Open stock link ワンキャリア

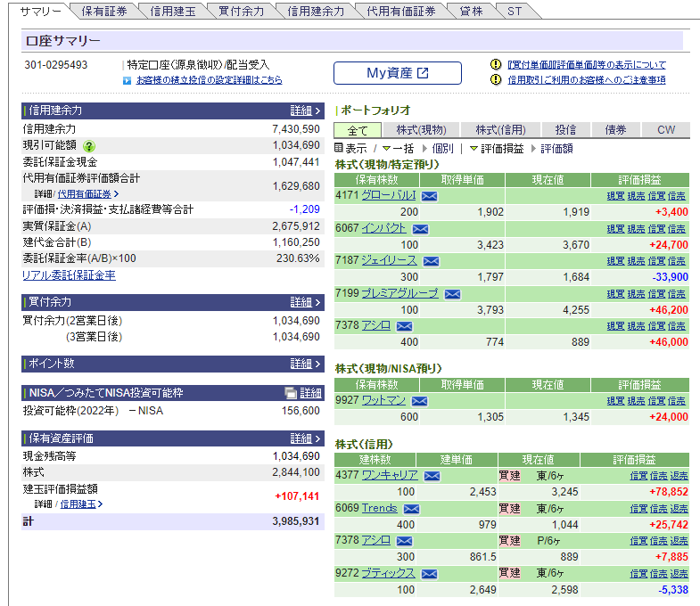coord(390,475)
